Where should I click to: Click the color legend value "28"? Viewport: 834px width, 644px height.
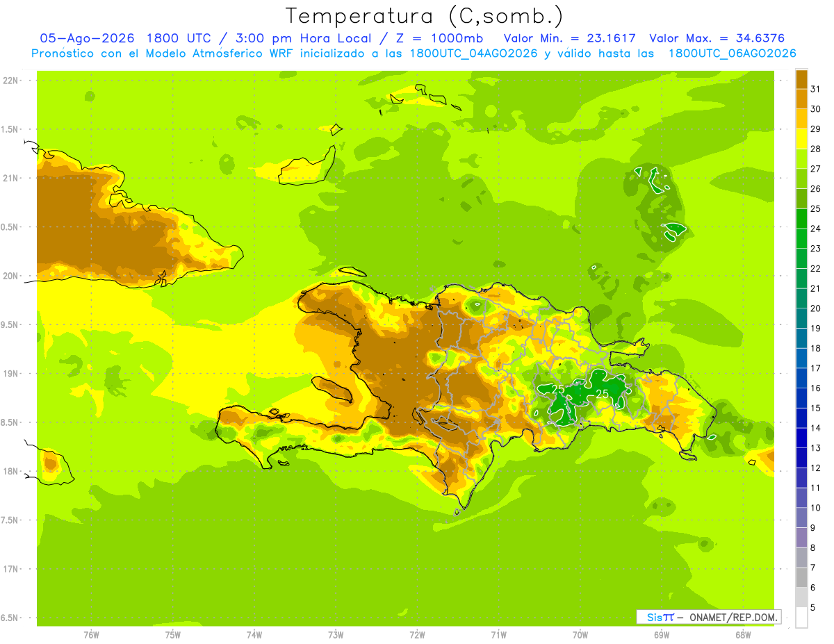point(816,149)
